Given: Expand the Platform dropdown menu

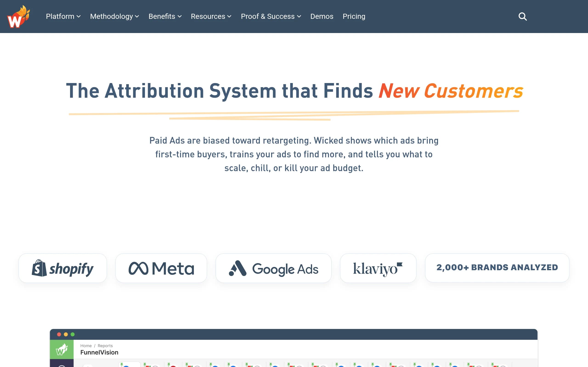Looking at the screenshot, I should (63, 16).
